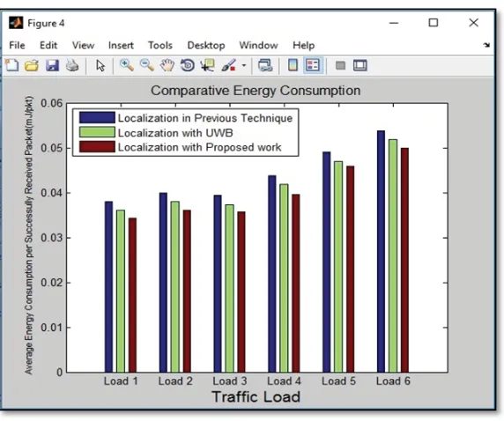Open a file with the folder icon

(x=32, y=65)
